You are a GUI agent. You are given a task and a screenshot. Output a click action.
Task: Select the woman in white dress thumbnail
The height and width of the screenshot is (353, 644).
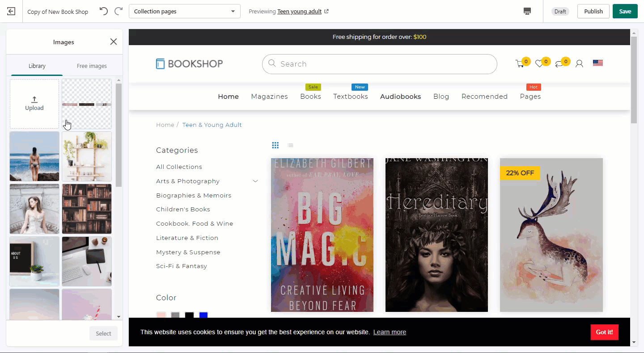tap(34, 209)
